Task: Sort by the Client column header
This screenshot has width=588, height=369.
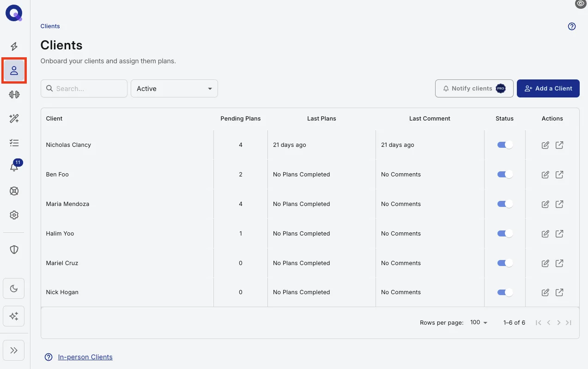Action: point(54,119)
